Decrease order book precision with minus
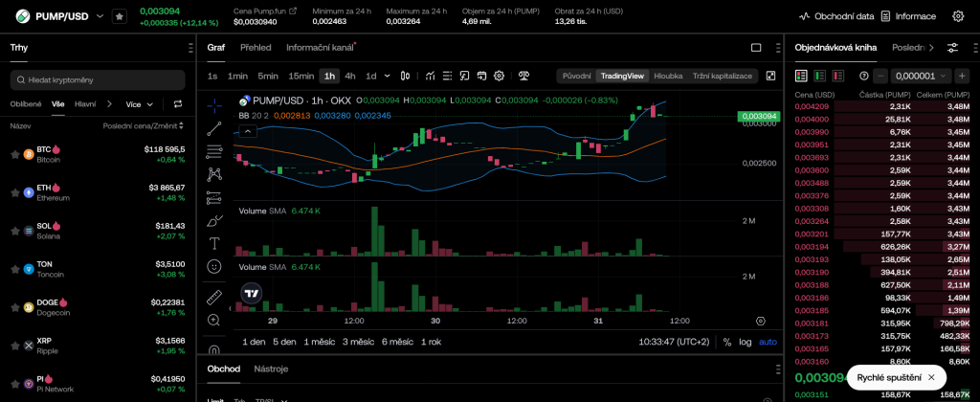980x402 pixels. [x=880, y=76]
